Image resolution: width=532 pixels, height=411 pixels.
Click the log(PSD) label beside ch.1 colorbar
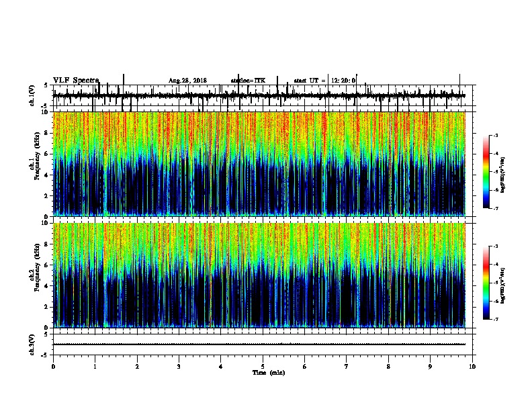tap(502, 175)
